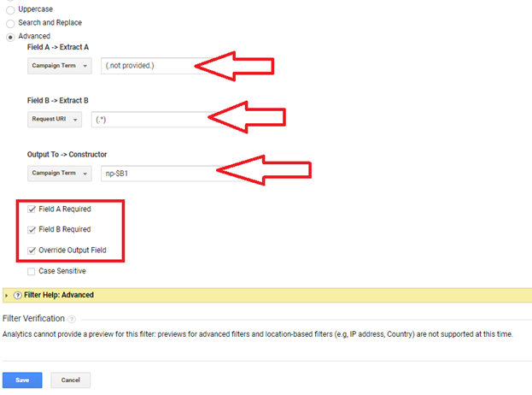Click the Output To -> Constructor label
This screenshot has height=395, width=532.
67,155
